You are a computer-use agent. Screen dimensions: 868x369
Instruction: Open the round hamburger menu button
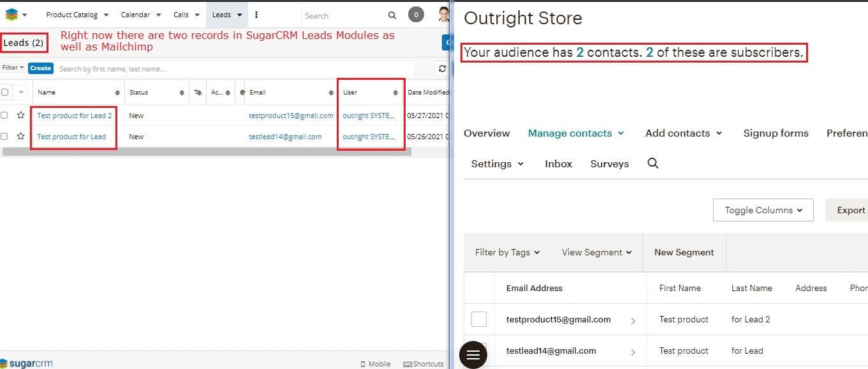coord(473,355)
